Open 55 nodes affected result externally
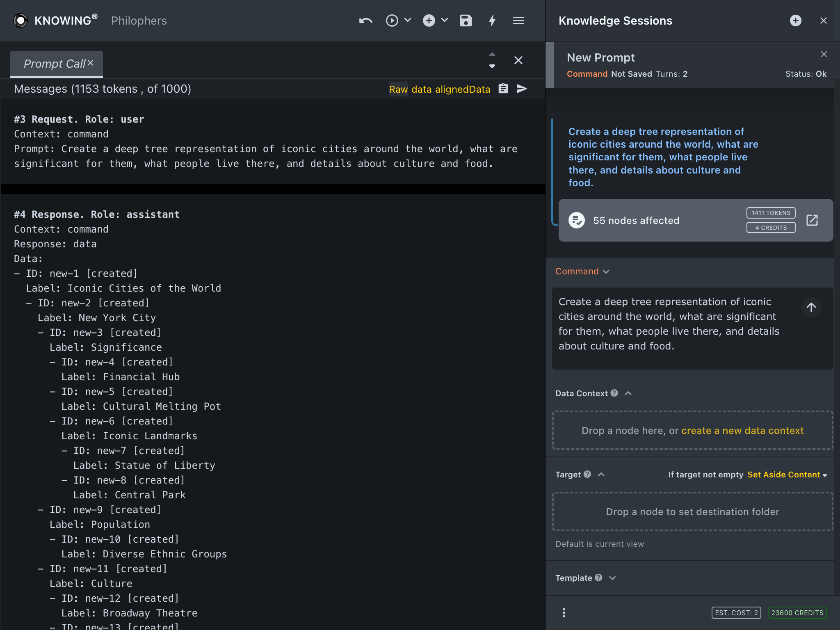840x630 pixels. tap(812, 220)
